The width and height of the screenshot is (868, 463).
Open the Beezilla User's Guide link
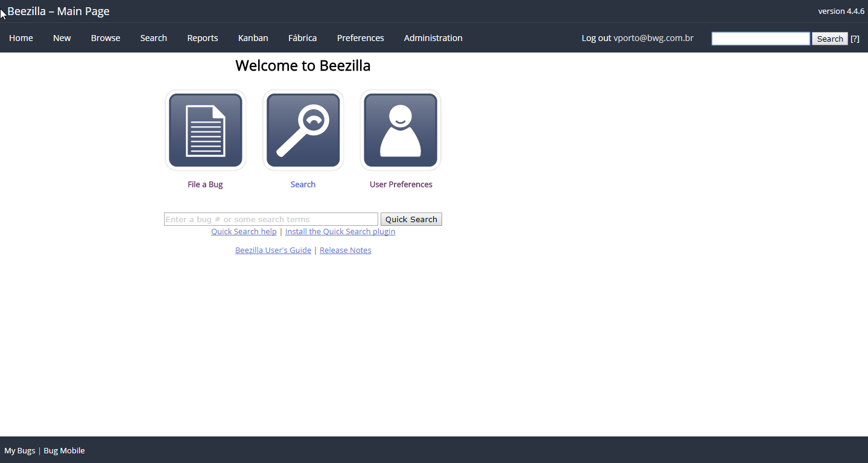(x=273, y=251)
